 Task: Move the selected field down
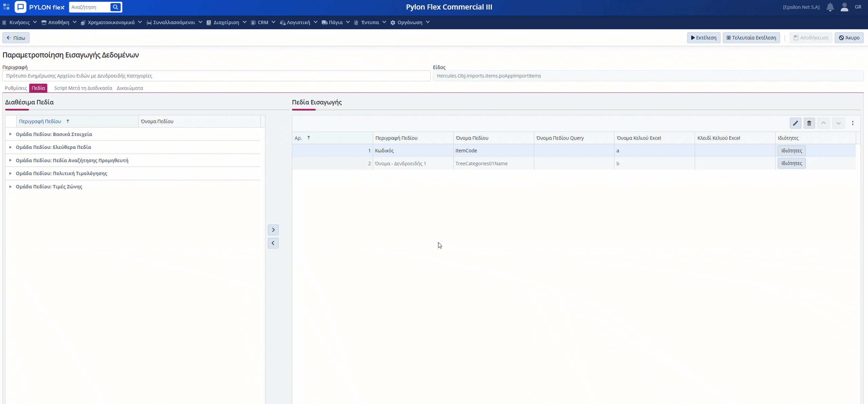(839, 123)
